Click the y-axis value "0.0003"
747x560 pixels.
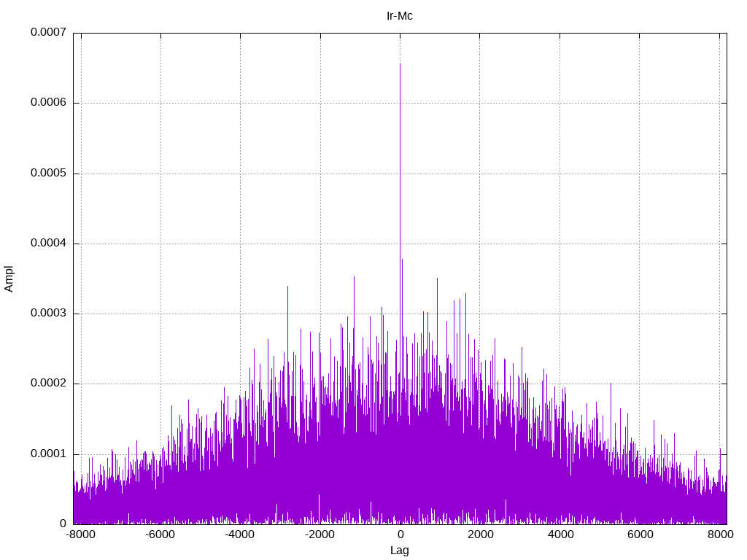click(x=48, y=313)
